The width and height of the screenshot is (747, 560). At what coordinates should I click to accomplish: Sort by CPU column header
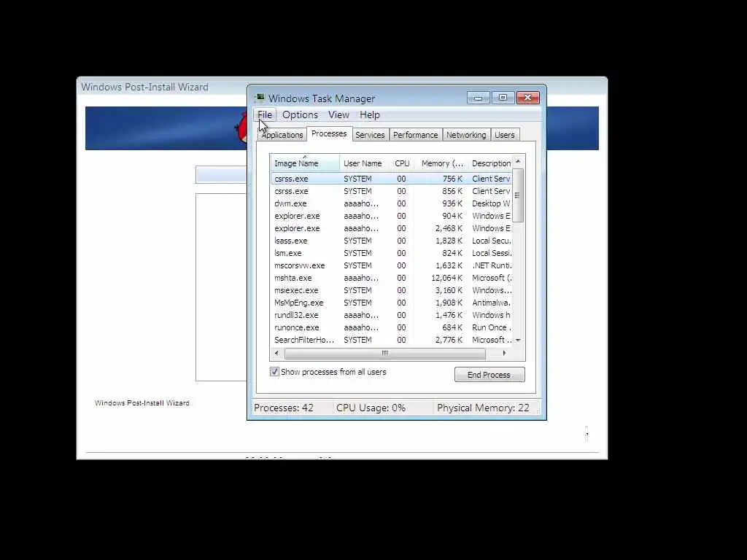402,163
